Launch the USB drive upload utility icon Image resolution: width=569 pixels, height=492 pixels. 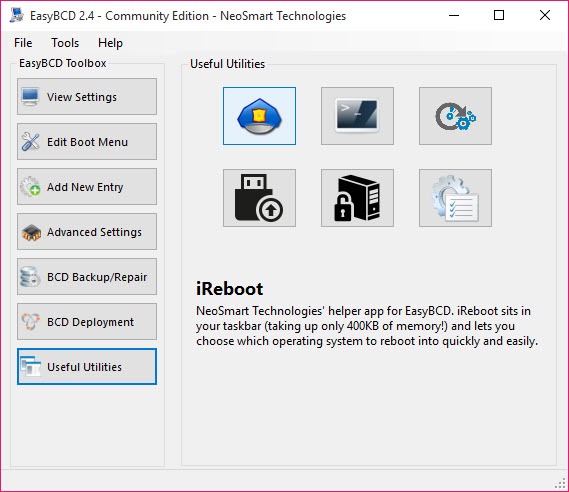(x=259, y=198)
